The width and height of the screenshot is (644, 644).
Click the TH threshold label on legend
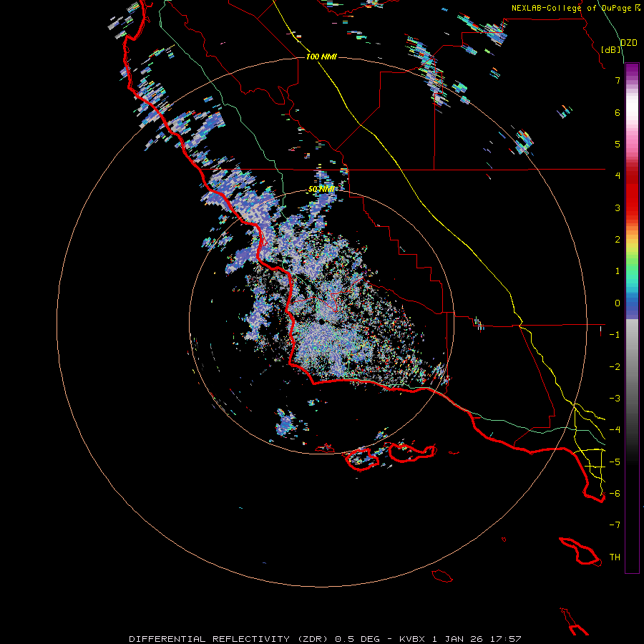pos(615,557)
